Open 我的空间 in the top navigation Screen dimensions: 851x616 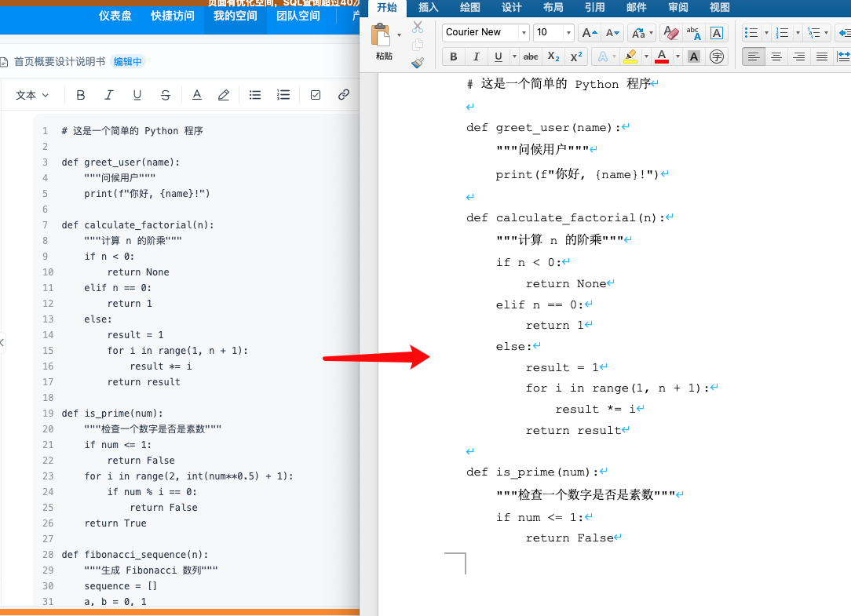coord(236,16)
